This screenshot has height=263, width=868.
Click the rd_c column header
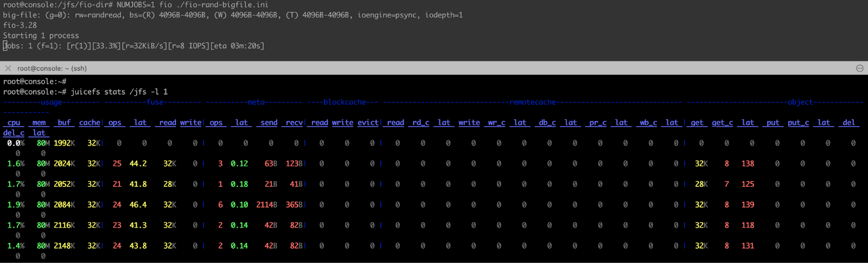(x=420, y=123)
